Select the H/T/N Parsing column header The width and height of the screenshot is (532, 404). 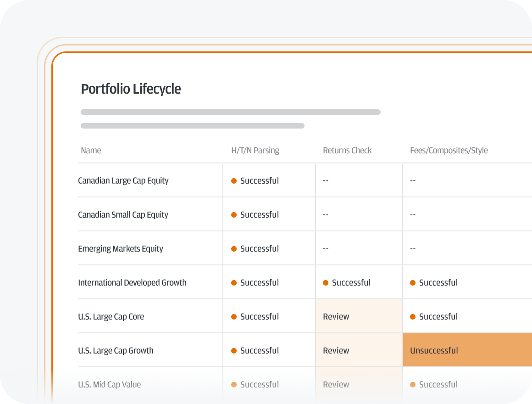(x=255, y=151)
